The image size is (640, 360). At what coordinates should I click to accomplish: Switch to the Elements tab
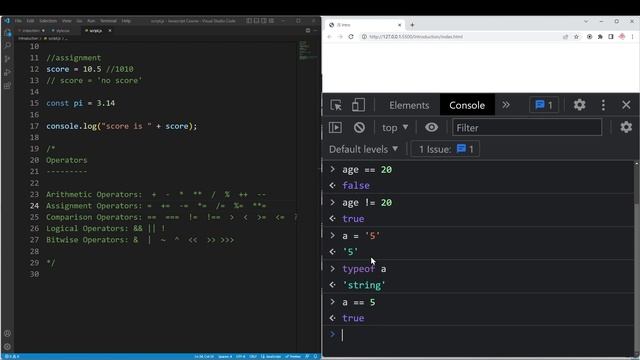pyautogui.click(x=409, y=105)
